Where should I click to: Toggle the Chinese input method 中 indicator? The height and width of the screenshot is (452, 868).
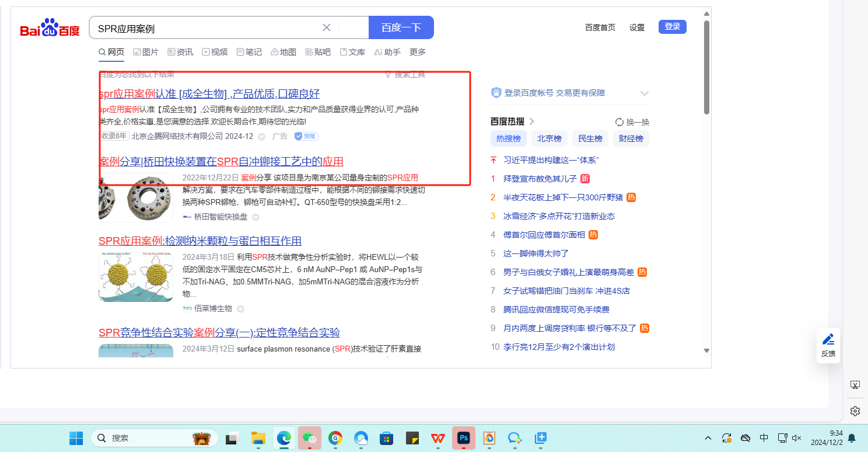pyautogui.click(x=764, y=438)
